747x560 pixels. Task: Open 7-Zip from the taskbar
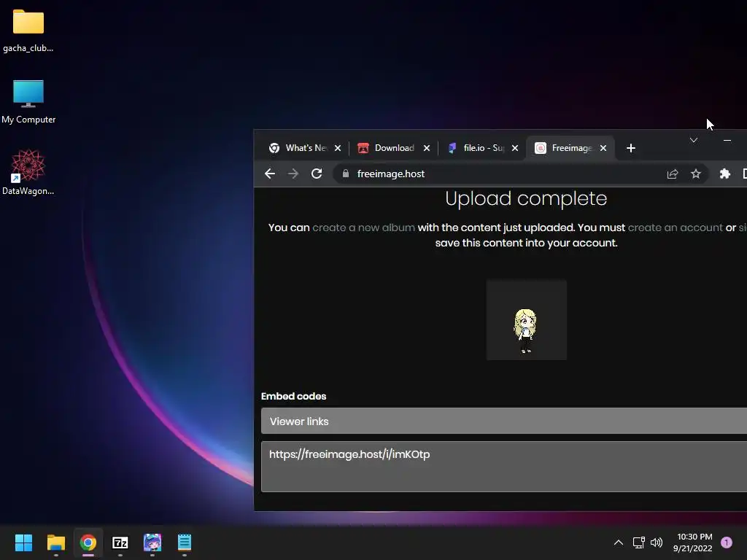coord(120,542)
